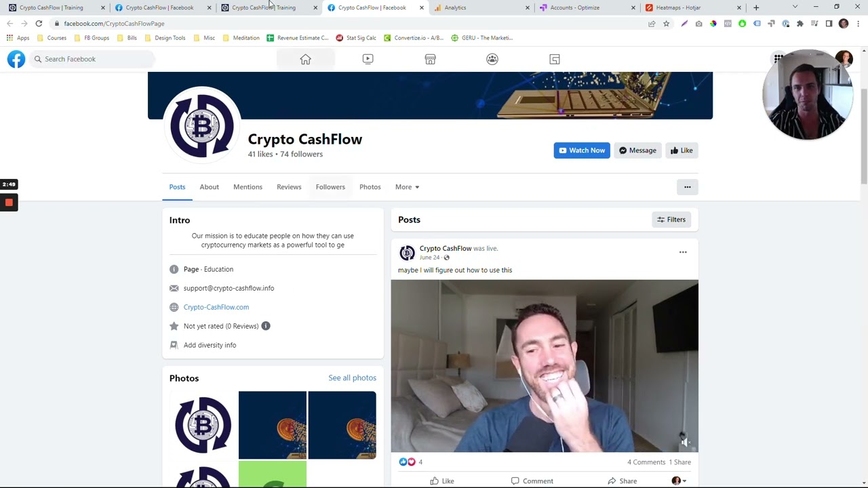
Task: Open the Courses bookmarks folder
Action: (x=52, y=38)
